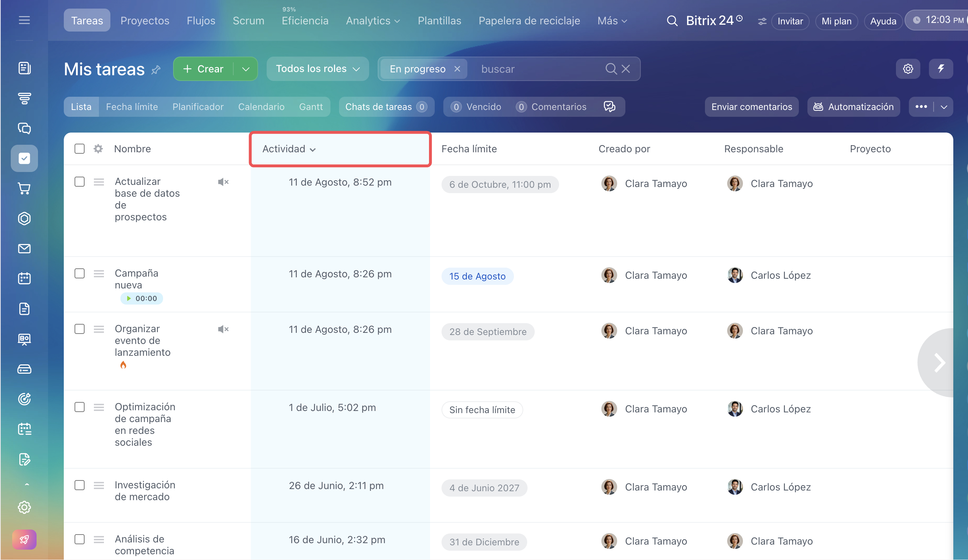Open the shopping cart sidebar icon
968x560 pixels.
24,188
